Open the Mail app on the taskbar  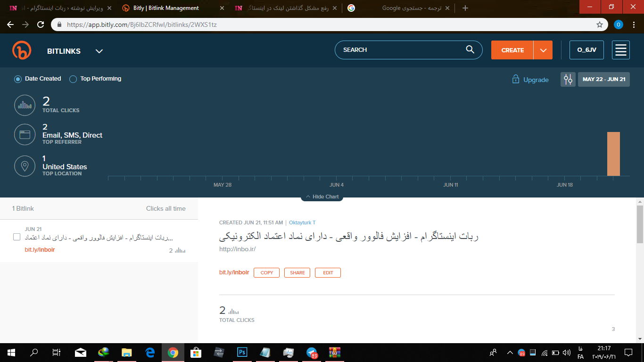point(81,352)
